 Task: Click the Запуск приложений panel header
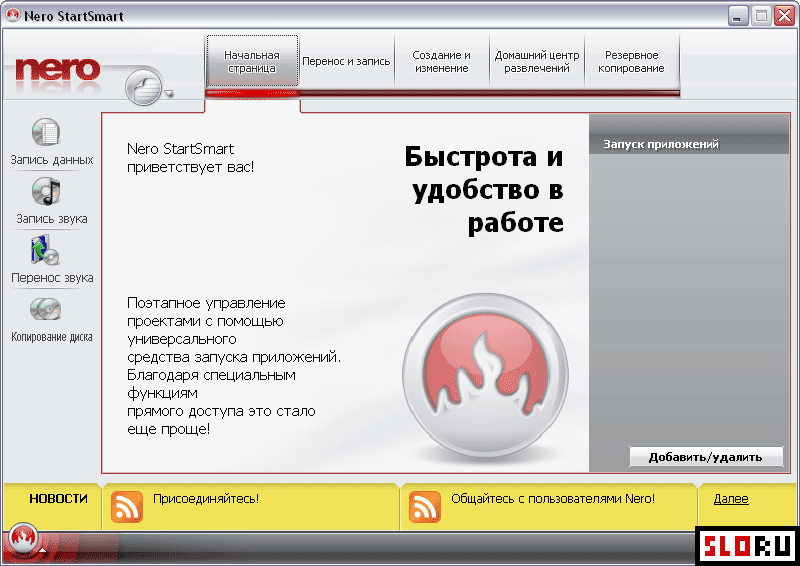tap(689, 144)
